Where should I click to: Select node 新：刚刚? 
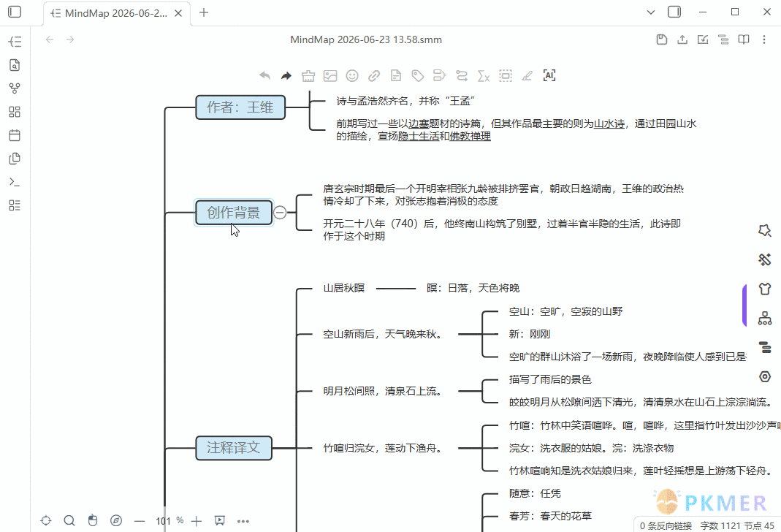[530, 334]
